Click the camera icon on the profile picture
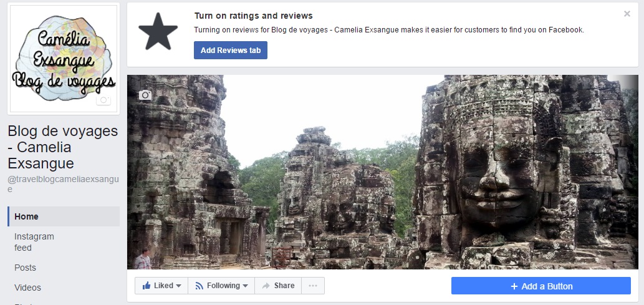 tap(103, 100)
